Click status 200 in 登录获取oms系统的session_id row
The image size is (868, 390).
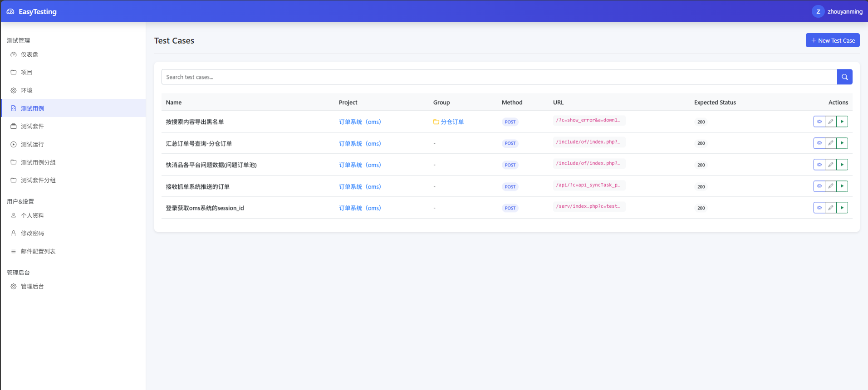click(701, 208)
